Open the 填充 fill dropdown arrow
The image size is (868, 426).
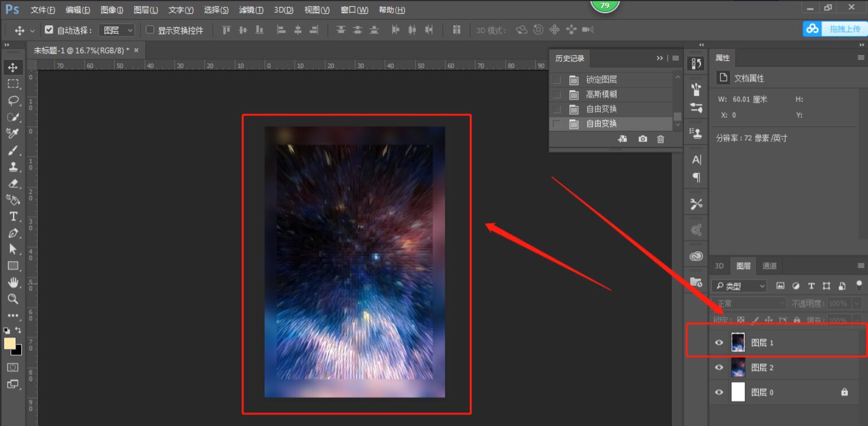pos(857,320)
